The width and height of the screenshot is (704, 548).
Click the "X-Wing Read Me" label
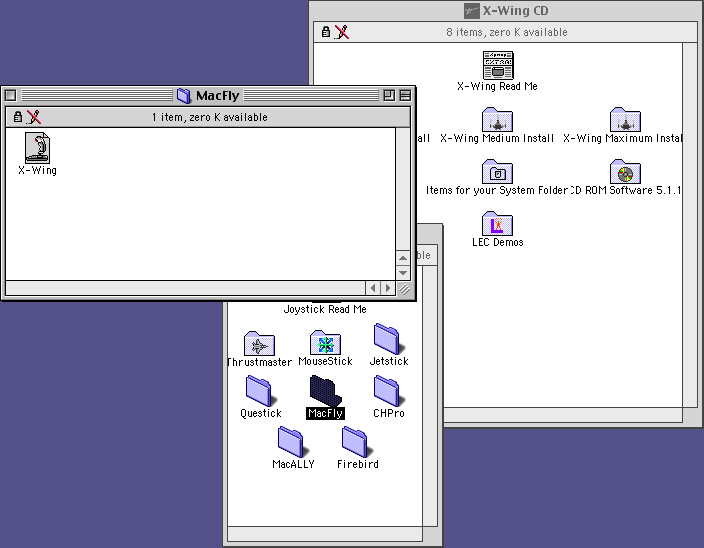point(497,86)
